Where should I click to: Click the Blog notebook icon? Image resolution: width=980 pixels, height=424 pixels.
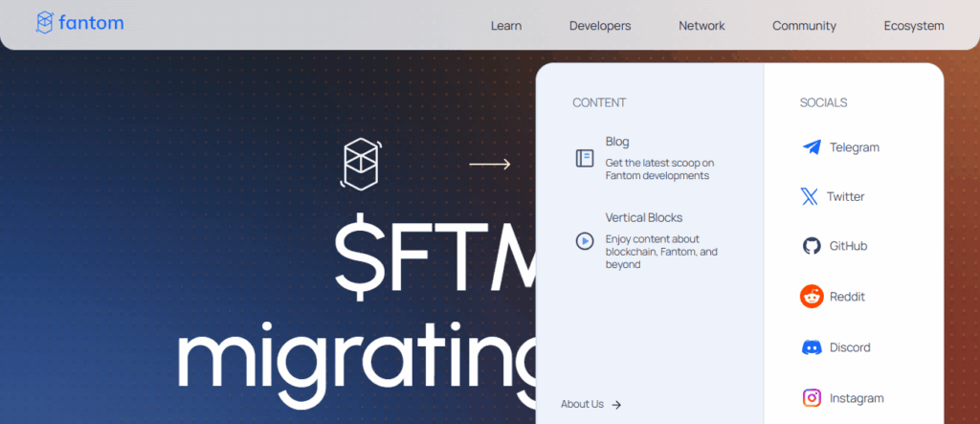[585, 158]
